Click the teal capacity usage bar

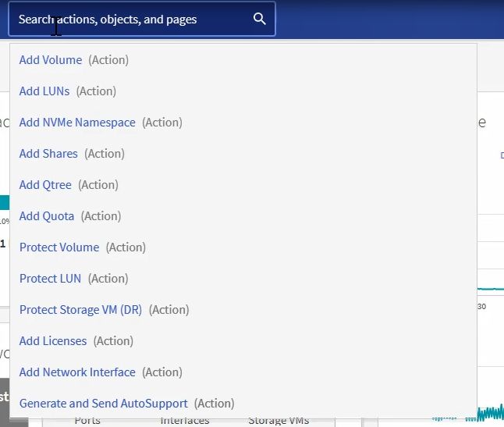5,202
